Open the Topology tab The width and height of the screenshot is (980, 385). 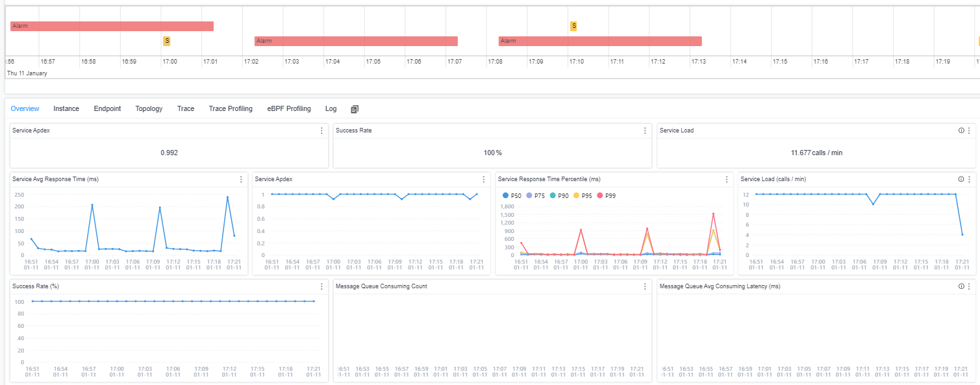pos(149,109)
